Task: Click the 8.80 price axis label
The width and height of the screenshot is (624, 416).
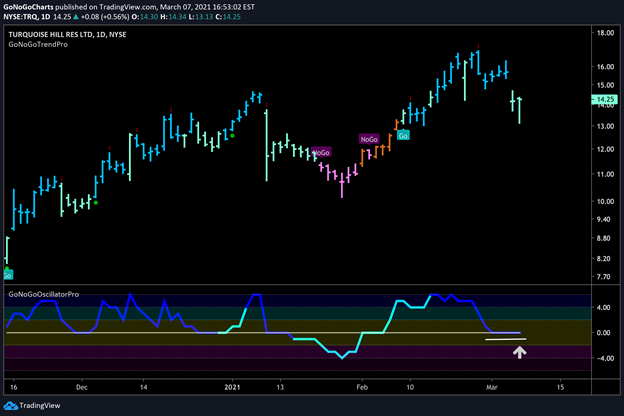Action: tap(604, 238)
